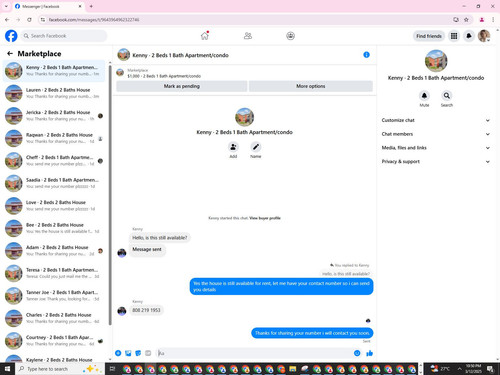500x375 pixels.
Task: Click the message composer text field
Action: pyautogui.click(x=255, y=353)
